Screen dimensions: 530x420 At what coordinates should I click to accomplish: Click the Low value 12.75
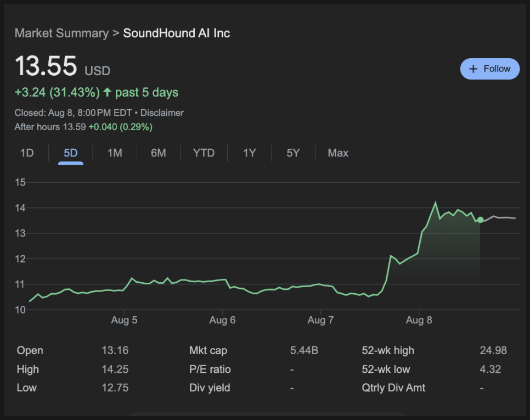click(115, 388)
